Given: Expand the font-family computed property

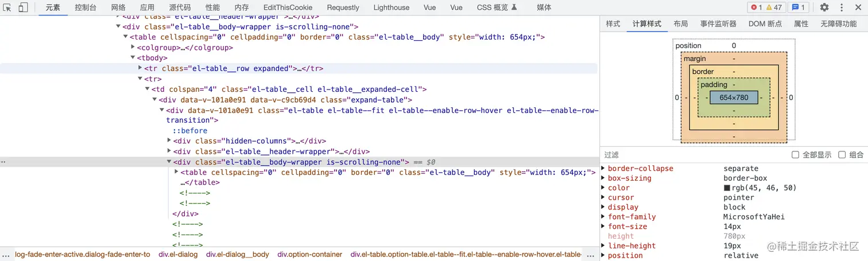Looking at the screenshot, I should [603, 217].
